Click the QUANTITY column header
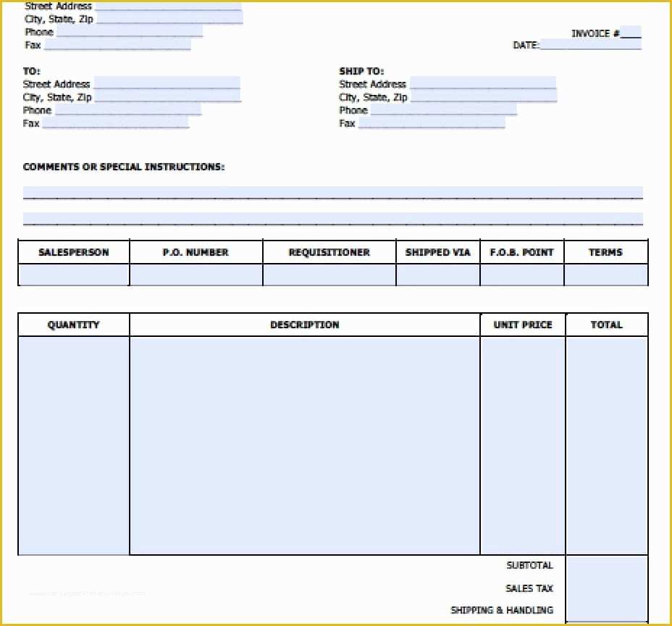 click(x=74, y=325)
